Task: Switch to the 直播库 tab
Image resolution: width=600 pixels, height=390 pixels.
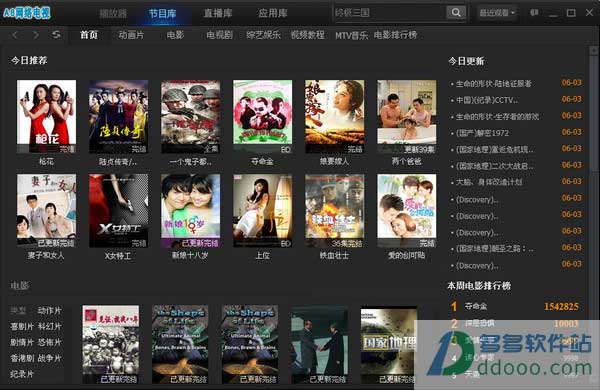Action: pyautogui.click(x=218, y=13)
